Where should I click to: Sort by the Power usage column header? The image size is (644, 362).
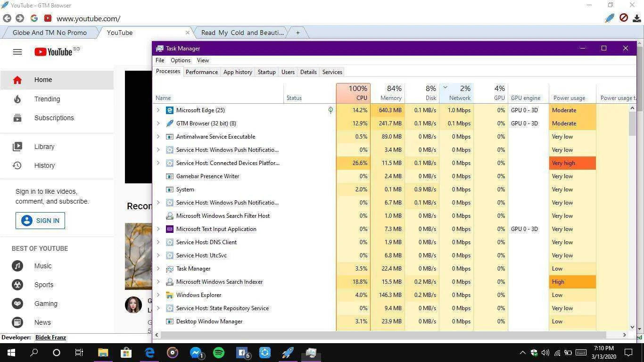pos(572,93)
